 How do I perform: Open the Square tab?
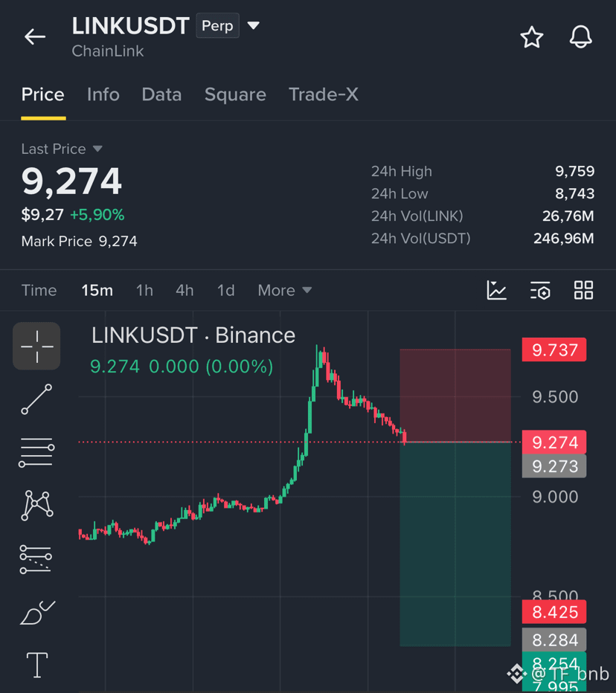[x=235, y=94]
